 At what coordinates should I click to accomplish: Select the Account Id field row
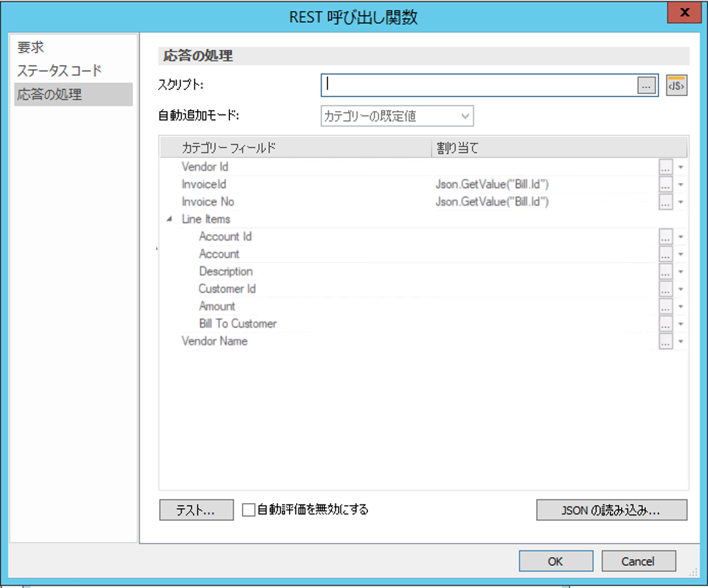click(x=226, y=237)
